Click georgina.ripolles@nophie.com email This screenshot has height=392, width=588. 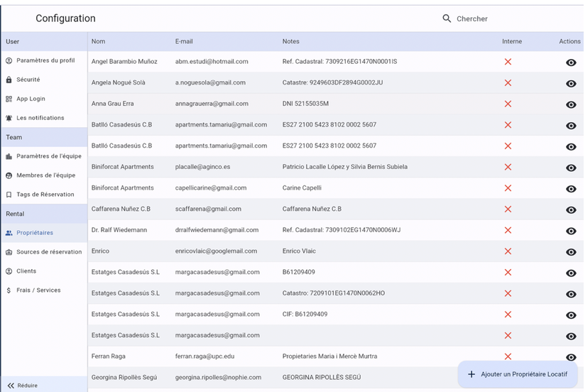pos(218,377)
